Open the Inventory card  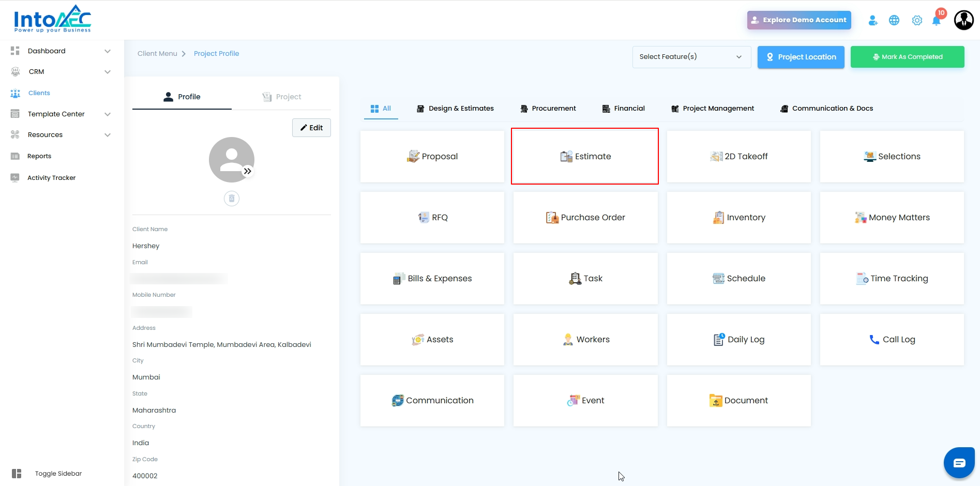click(x=739, y=217)
